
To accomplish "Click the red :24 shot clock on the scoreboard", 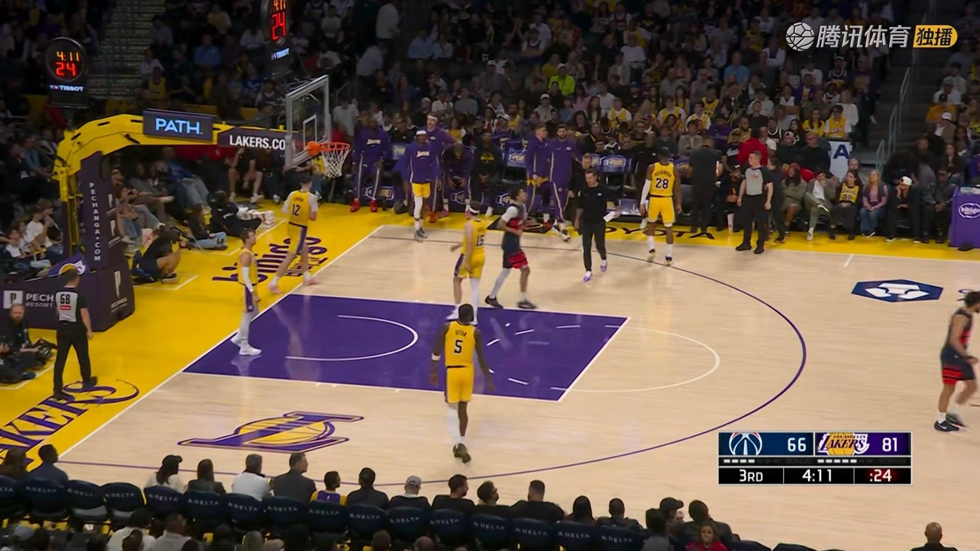I will pos(881,476).
